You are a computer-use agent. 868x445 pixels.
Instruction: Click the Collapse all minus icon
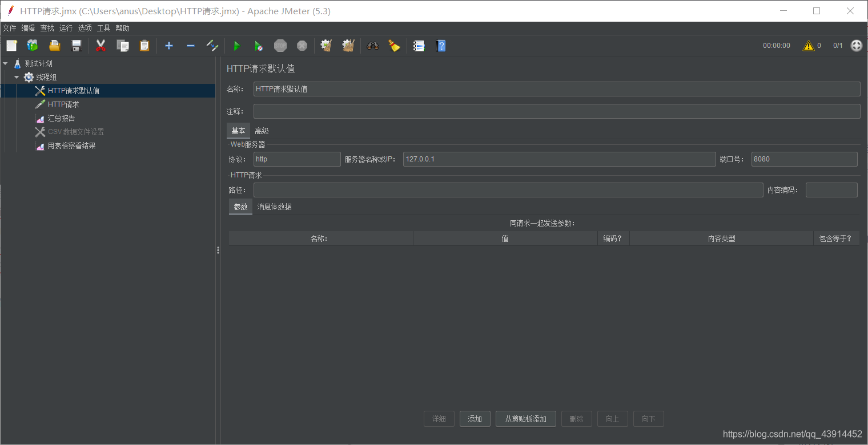[x=191, y=46]
